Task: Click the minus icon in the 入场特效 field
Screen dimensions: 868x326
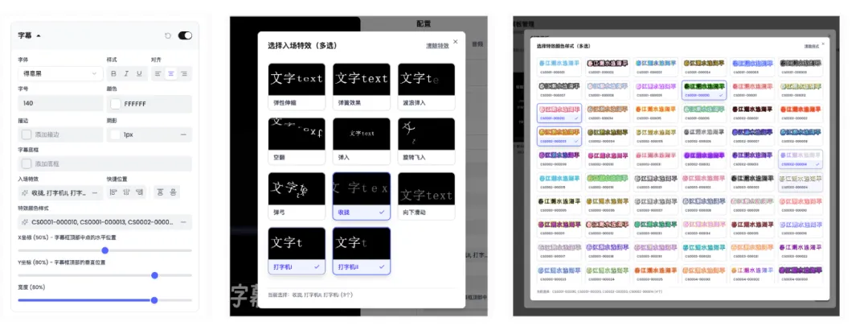Action: (x=95, y=193)
